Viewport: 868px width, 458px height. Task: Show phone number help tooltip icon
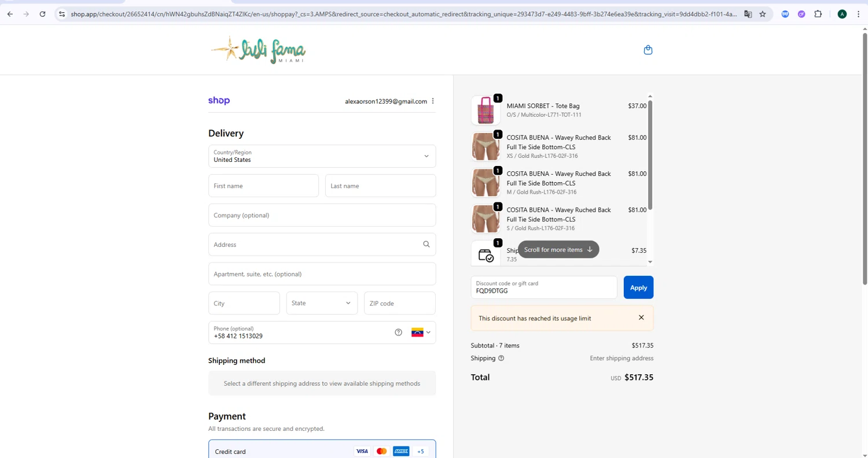(x=398, y=333)
